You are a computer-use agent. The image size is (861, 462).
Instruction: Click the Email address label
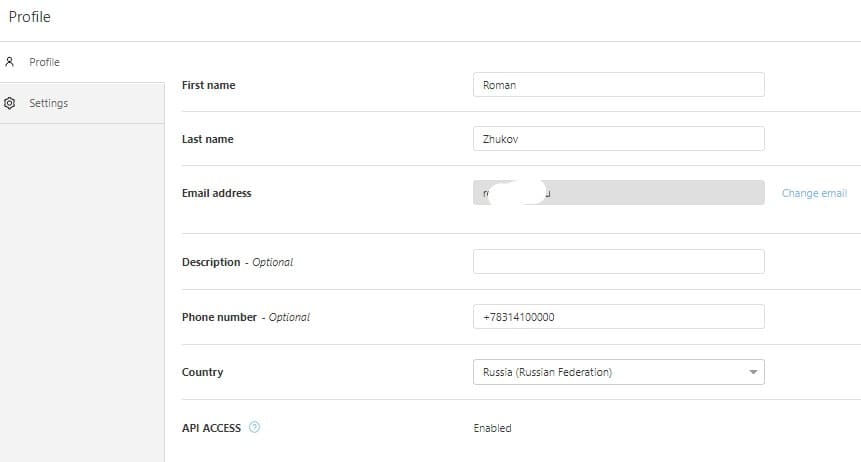click(217, 193)
